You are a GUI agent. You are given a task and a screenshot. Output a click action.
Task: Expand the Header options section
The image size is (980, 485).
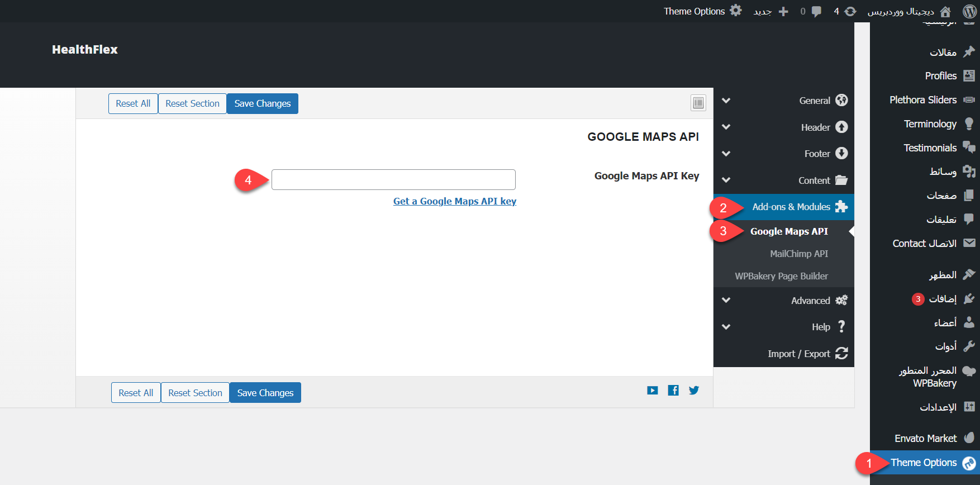(815, 127)
